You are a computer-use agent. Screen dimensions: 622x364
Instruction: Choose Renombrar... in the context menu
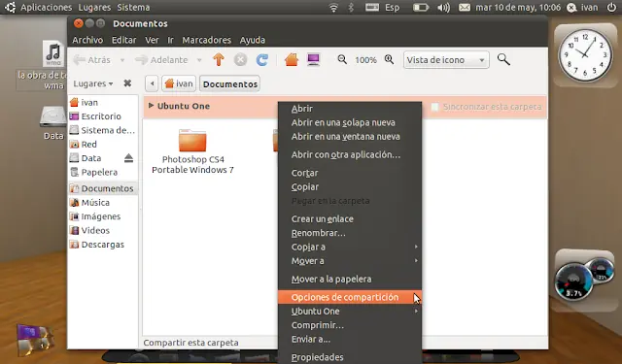(350, 233)
